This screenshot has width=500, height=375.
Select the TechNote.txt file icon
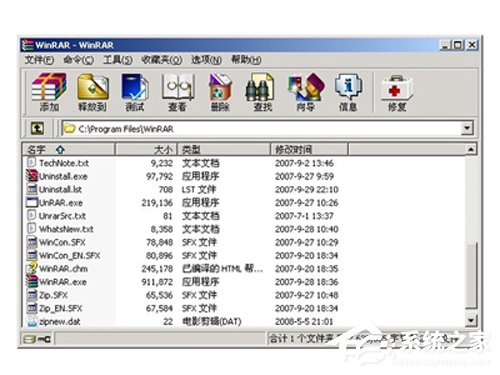pyautogui.click(x=31, y=163)
